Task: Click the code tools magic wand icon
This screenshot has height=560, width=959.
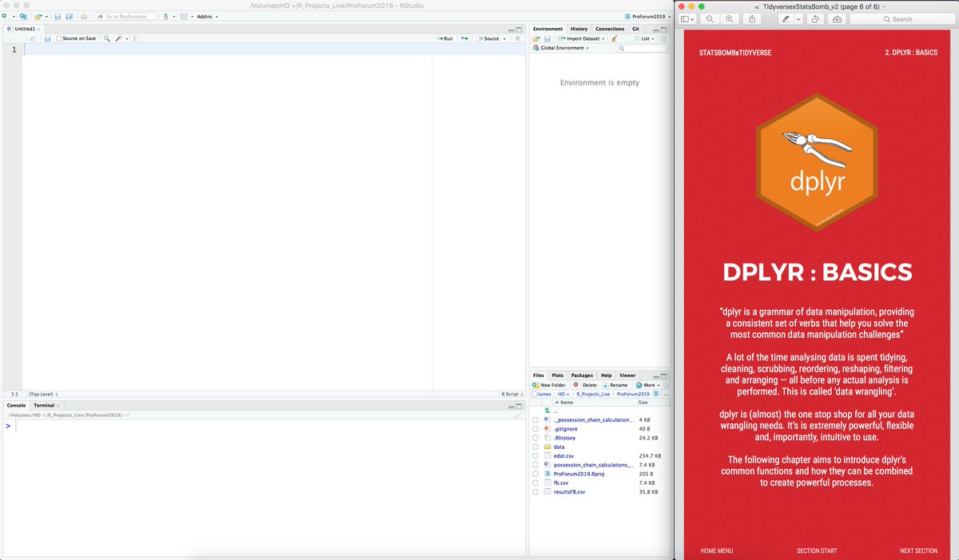Action: [118, 38]
